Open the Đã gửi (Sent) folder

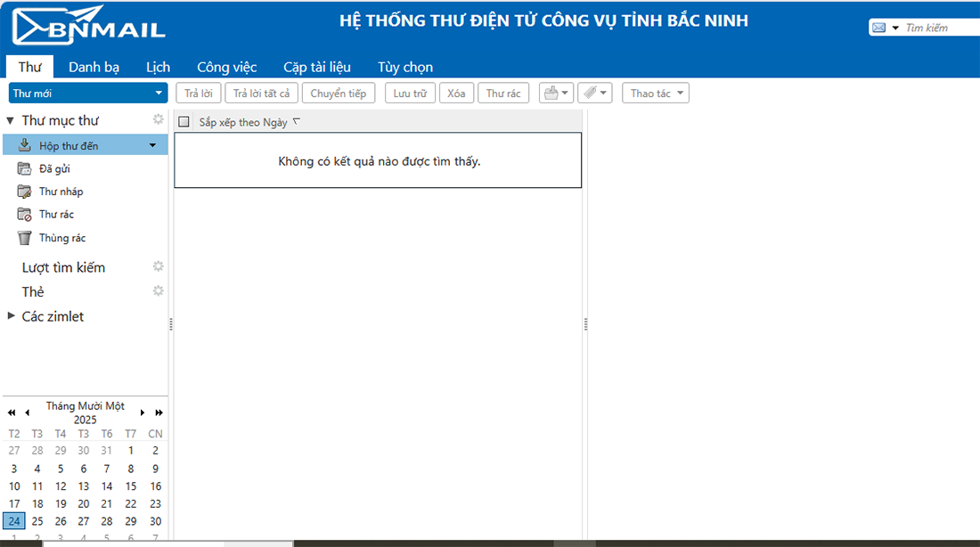pyautogui.click(x=53, y=168)
